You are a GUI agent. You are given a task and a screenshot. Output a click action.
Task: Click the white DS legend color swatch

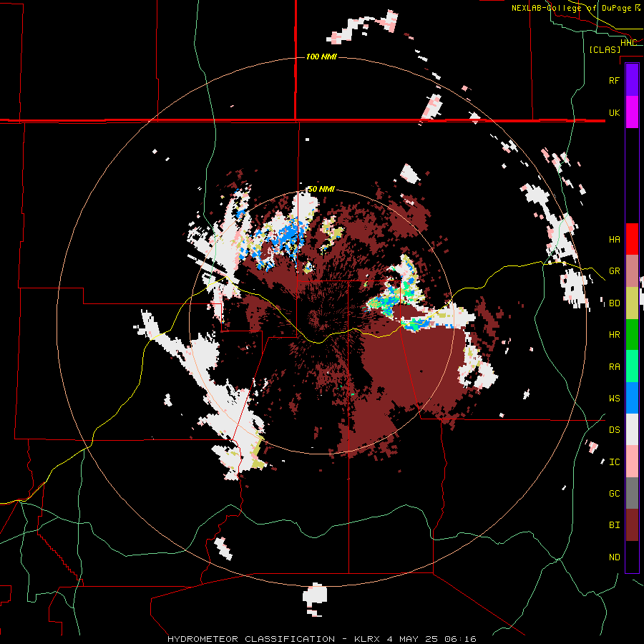pyautogui.click(x=632, y=429)
